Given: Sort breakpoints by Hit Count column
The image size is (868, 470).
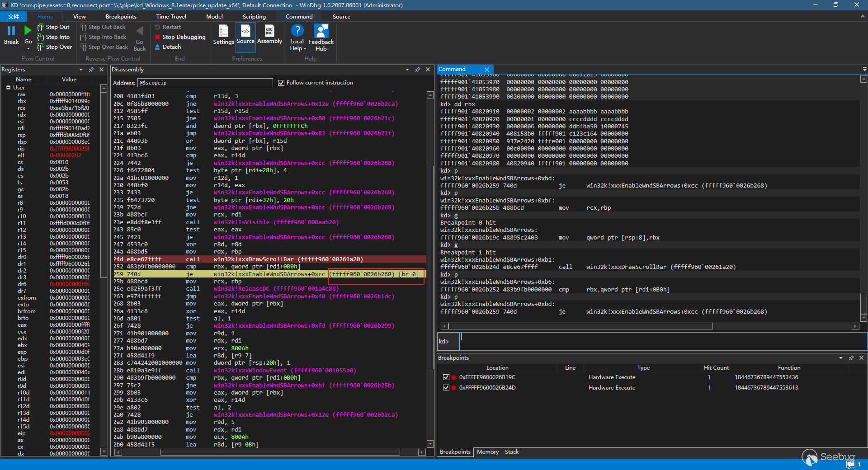Looking at the screenshot, I should 716,368.
